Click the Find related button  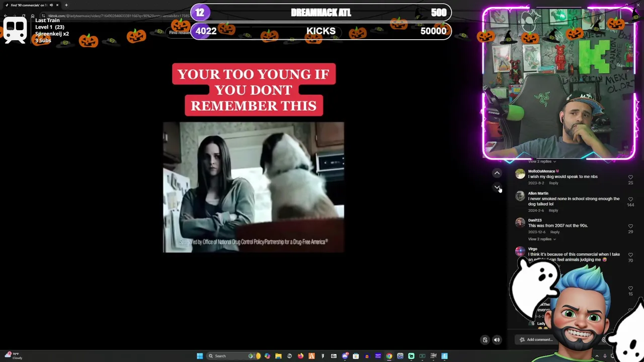pyautogui.click(x=179, y=33)
